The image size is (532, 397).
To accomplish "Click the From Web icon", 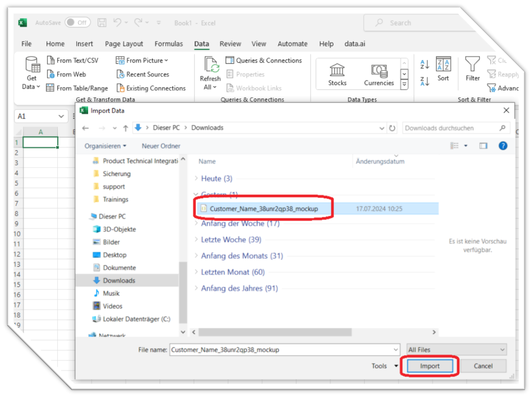I will pyautogui.click(x=51, y=74).
